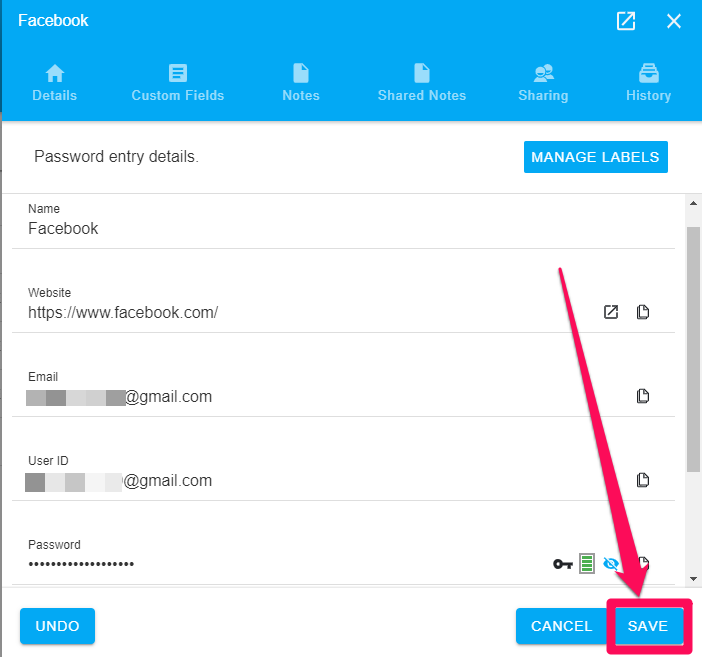The height and width of the screenshot is (657, 702).
Task: View the History tab
Action: (648, 83)
